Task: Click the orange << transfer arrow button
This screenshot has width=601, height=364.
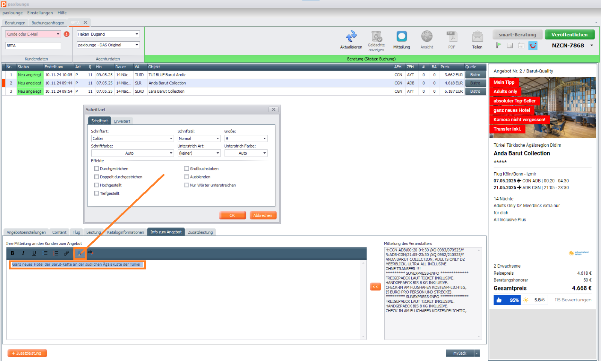Action: tap(375, 287)
